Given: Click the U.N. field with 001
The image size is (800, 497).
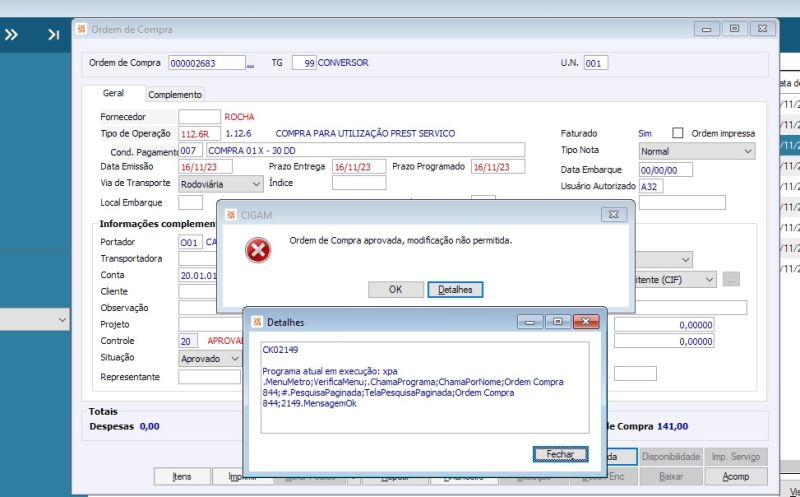Looking at the screenshot, I should tap(596, 63).
